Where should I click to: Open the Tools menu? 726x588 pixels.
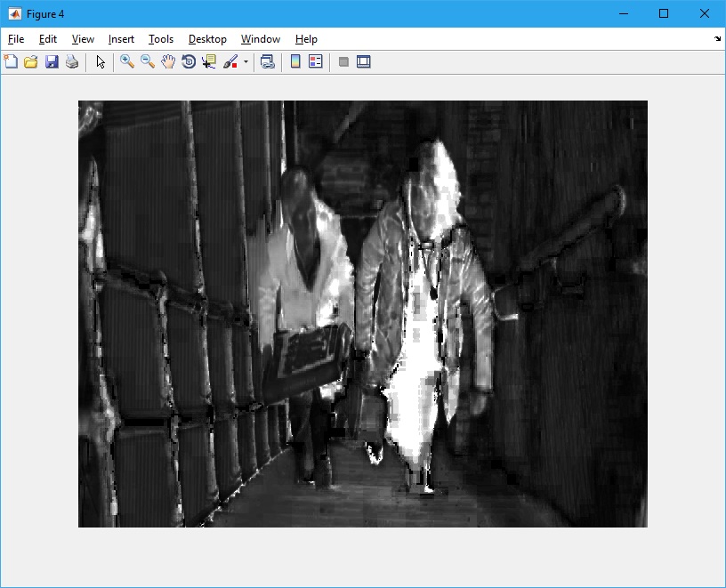[161, 39]
